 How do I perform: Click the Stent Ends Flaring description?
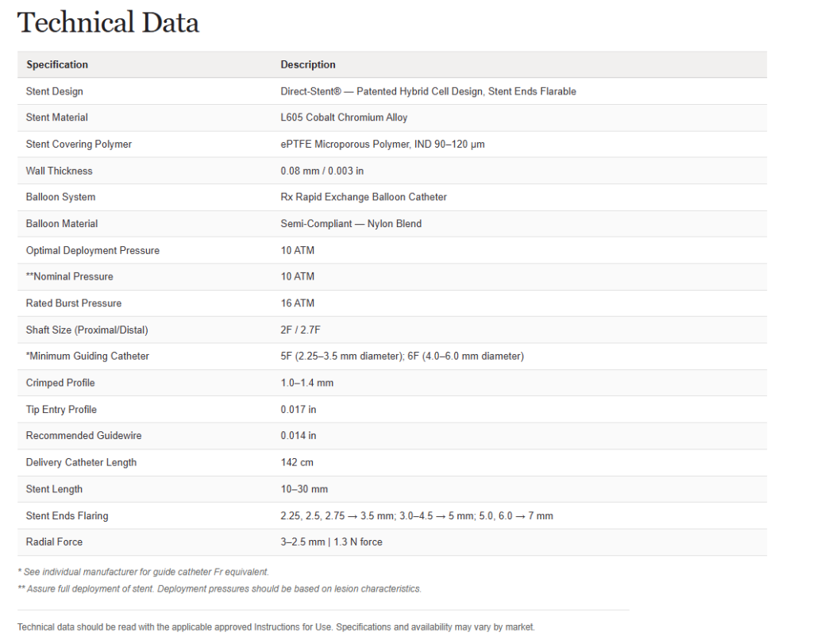tap(417, 516)
